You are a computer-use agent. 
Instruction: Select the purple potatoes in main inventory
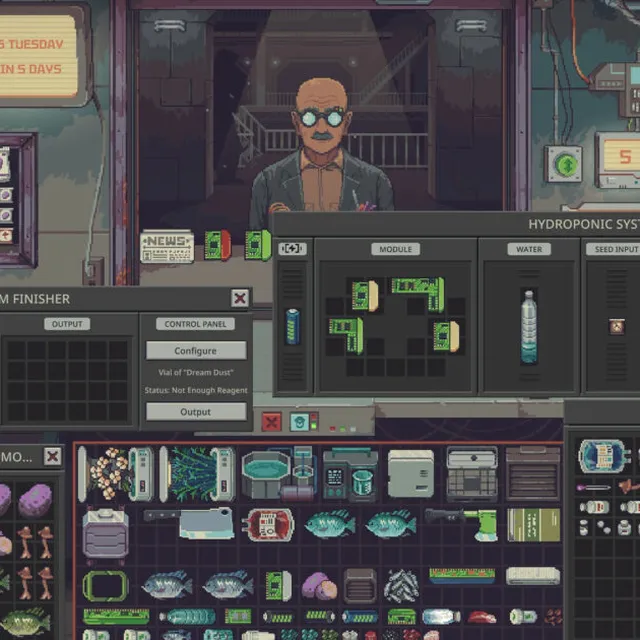click(x=320, y=586)
